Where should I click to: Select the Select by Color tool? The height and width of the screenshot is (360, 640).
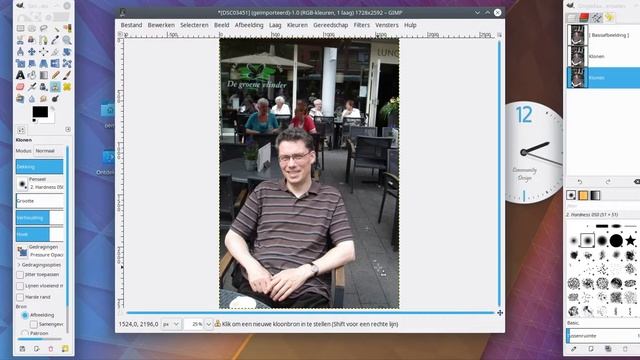(67, 28)
